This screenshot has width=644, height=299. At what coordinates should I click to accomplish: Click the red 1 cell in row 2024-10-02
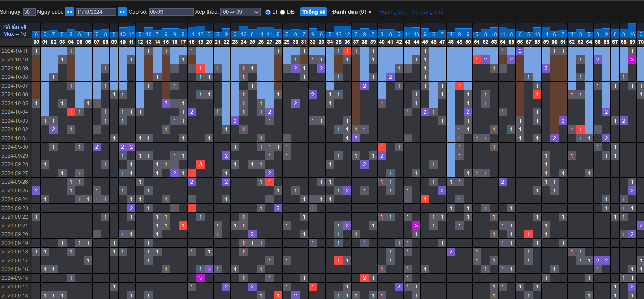tap(581, 129)
